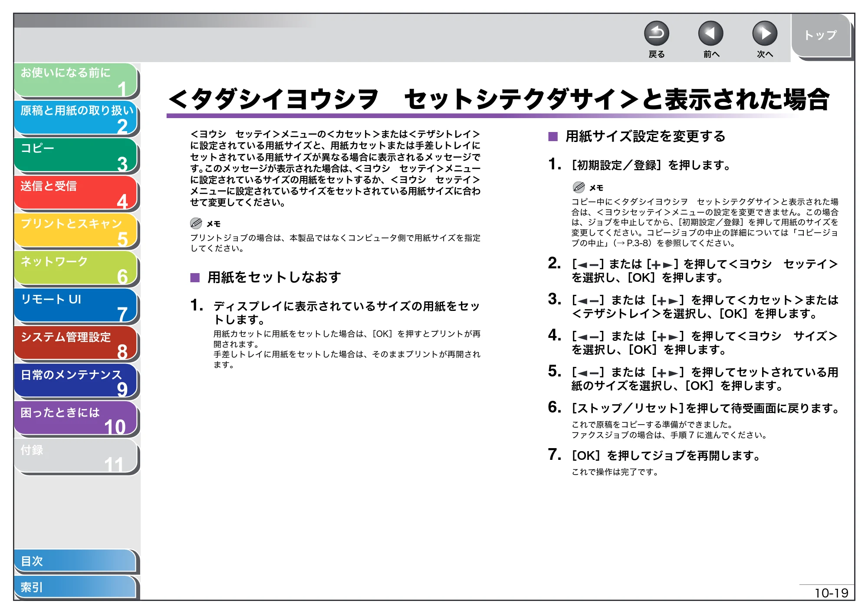Viewport: 868px width, 614px height.
Task: Click step 7 text [OK] を押してジョブを再開します
Action: click(666, 456)
